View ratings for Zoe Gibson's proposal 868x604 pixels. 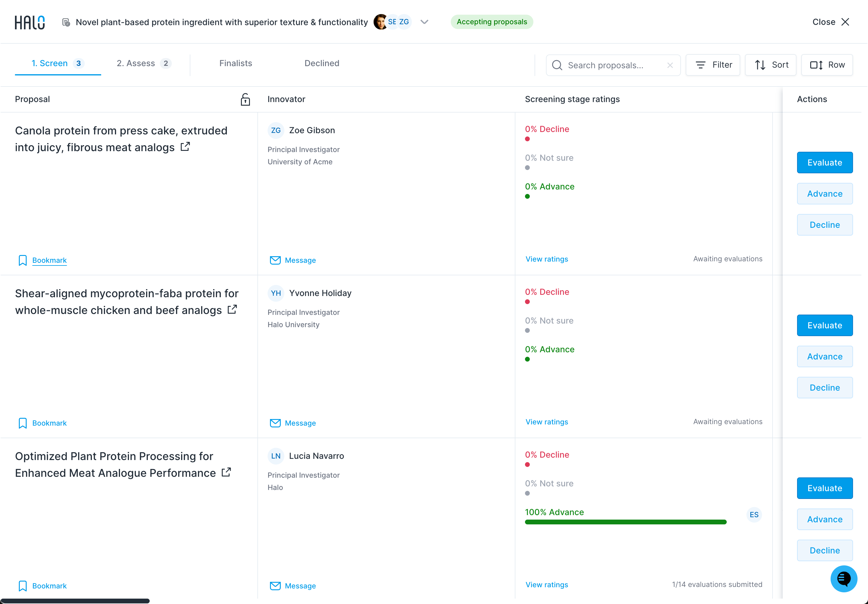coord(547,259)
